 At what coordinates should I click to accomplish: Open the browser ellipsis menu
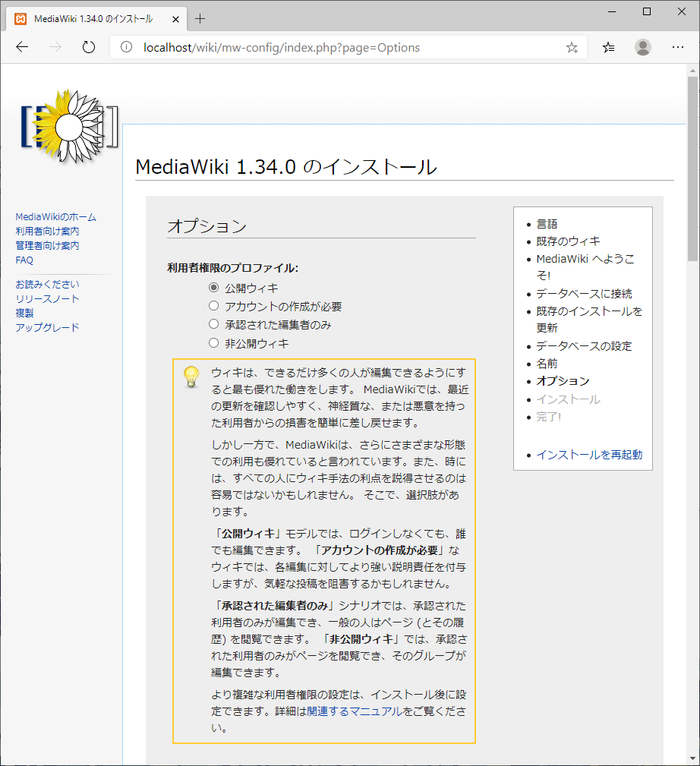click(677, 47)
